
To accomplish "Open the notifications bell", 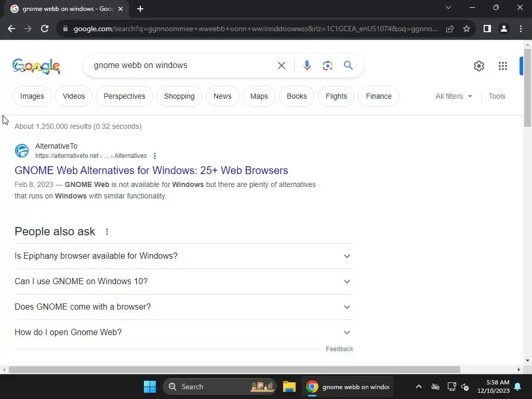I will pos(518,387).
